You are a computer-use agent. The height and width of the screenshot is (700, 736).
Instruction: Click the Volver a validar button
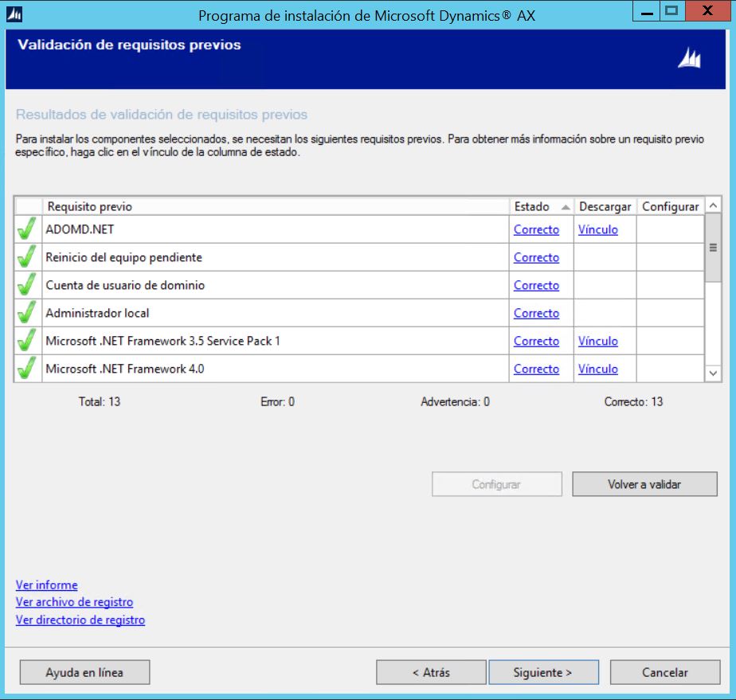[x=644, y=484]
